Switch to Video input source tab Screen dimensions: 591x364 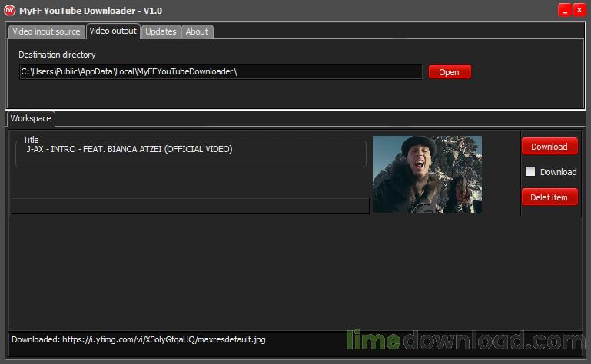46,31
